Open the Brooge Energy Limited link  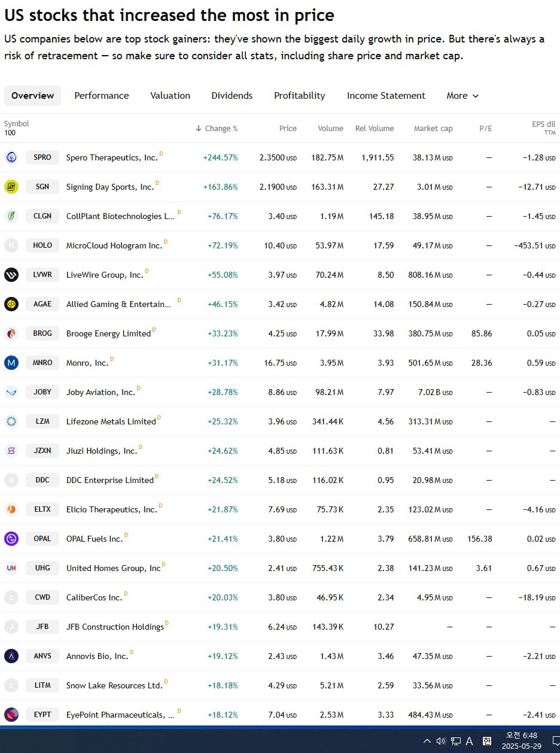point(108,334)
